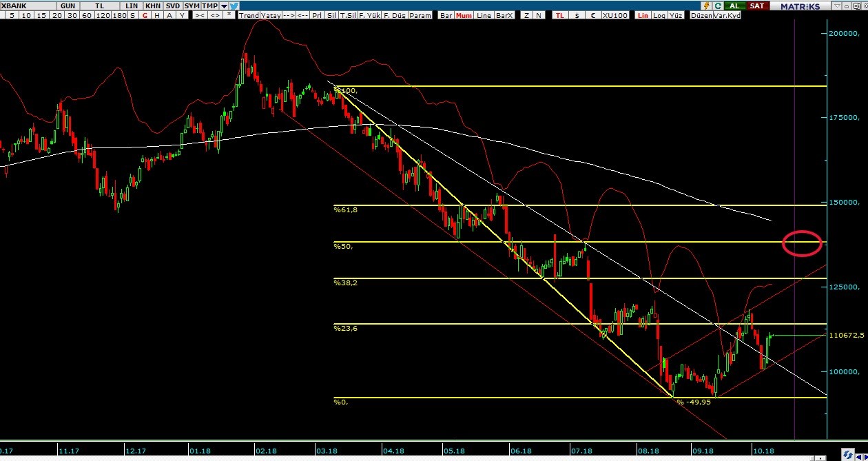Select the Trend line tool
Screen dimensions: 868x461
249,15
